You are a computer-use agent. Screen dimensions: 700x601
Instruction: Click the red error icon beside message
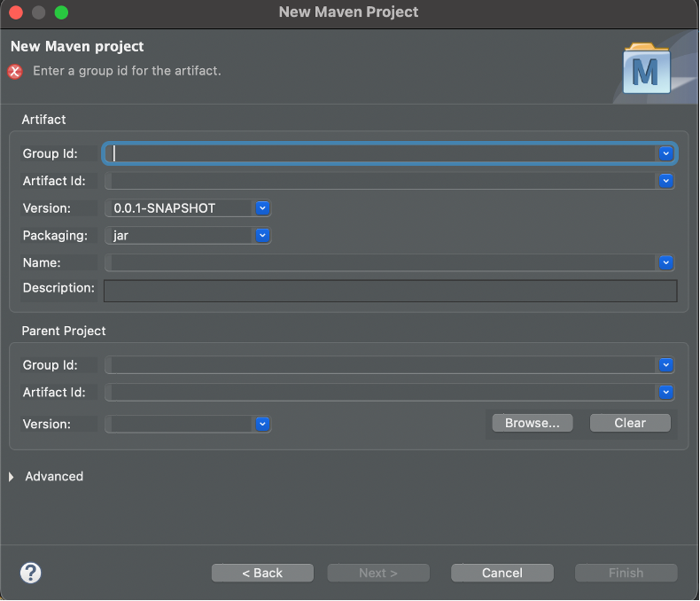(15, 71)
